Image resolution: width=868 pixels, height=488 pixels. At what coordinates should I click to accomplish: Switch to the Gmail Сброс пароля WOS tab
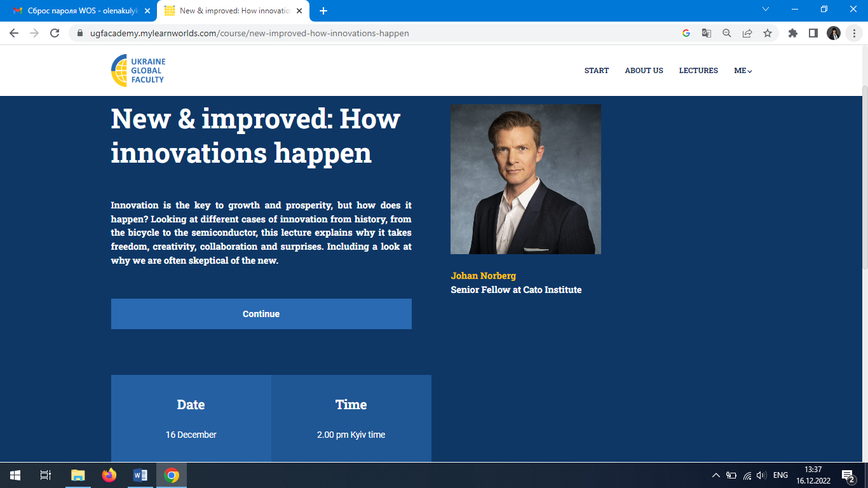coord(79,11)
